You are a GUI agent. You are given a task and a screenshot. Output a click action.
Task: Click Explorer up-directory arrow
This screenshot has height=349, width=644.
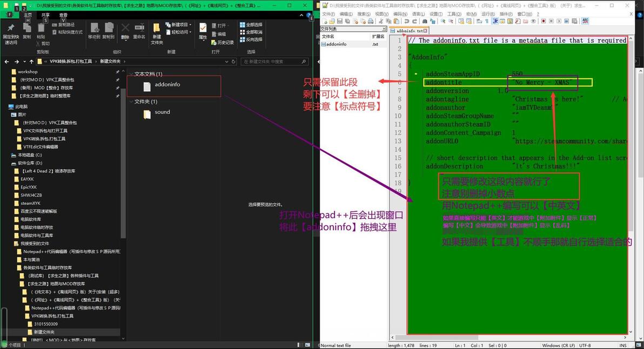coord(31,62)
